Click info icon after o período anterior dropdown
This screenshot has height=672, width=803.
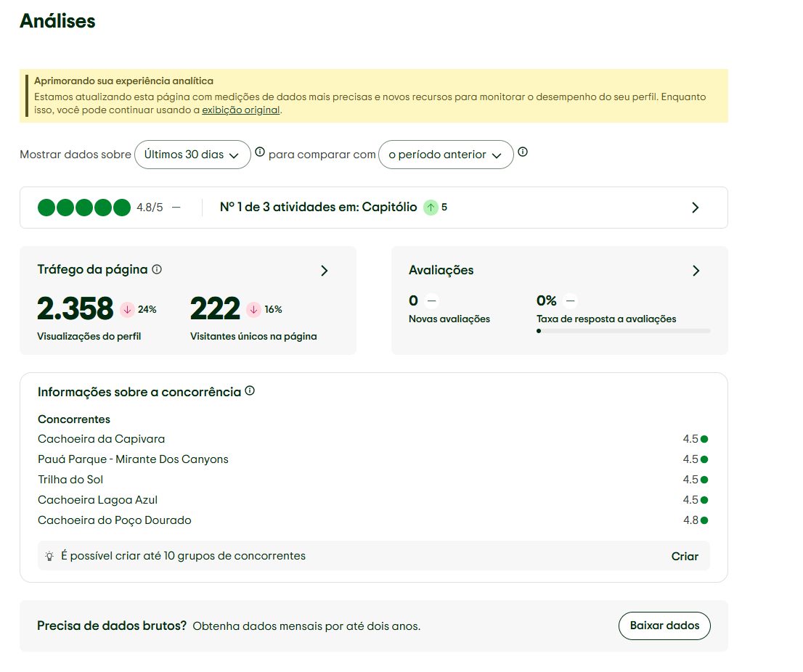click(x=523, y=152)
